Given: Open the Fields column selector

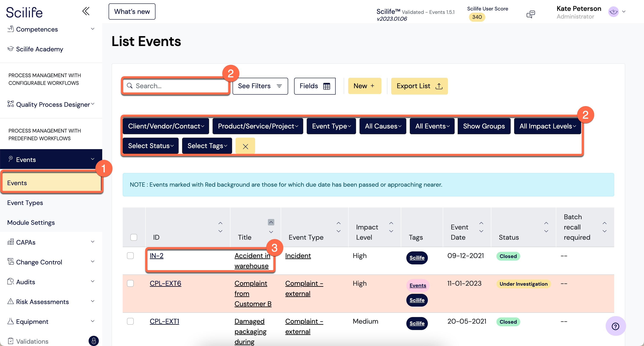Looking at the screenshot, I should pos(315,86).
